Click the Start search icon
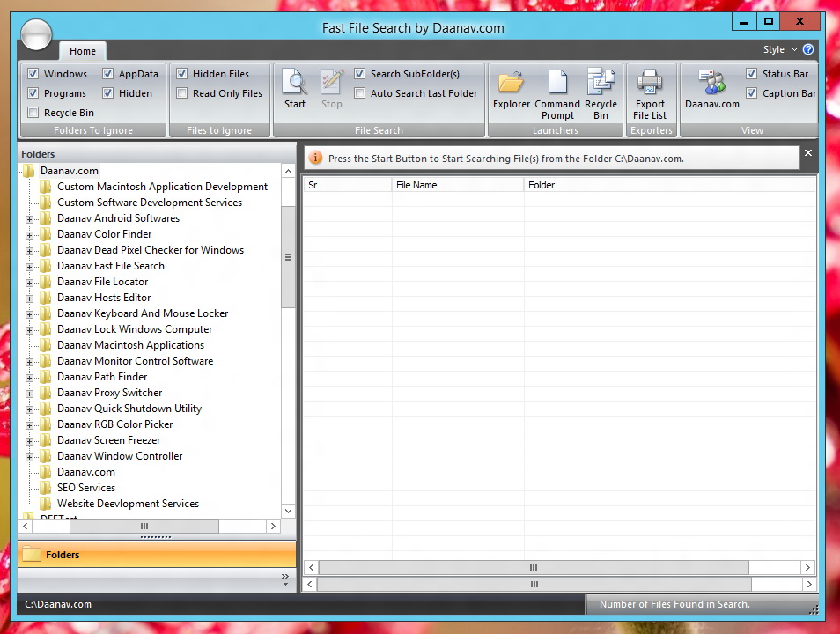The image size is (840, 634). (x=295, y=88)
